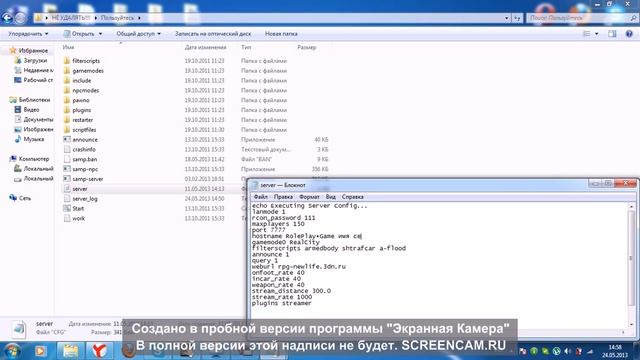Open the filterscripts folder
640x360 pixels.
(x=86, y=61)
